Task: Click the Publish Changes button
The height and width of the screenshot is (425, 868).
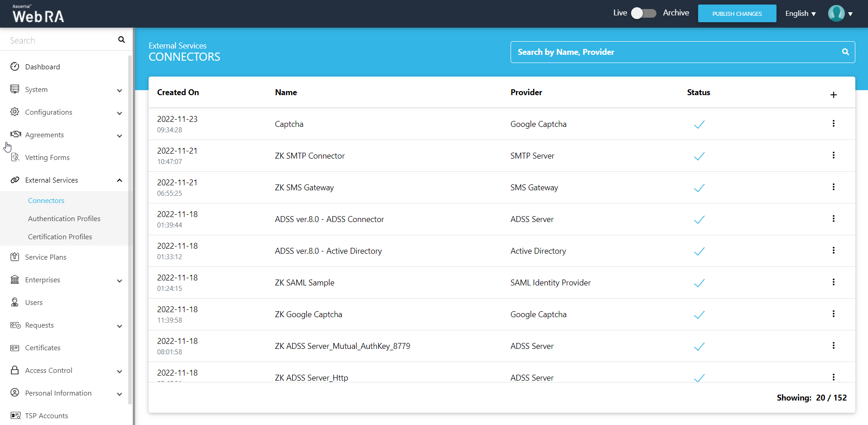Action: [x=737, y=14]
